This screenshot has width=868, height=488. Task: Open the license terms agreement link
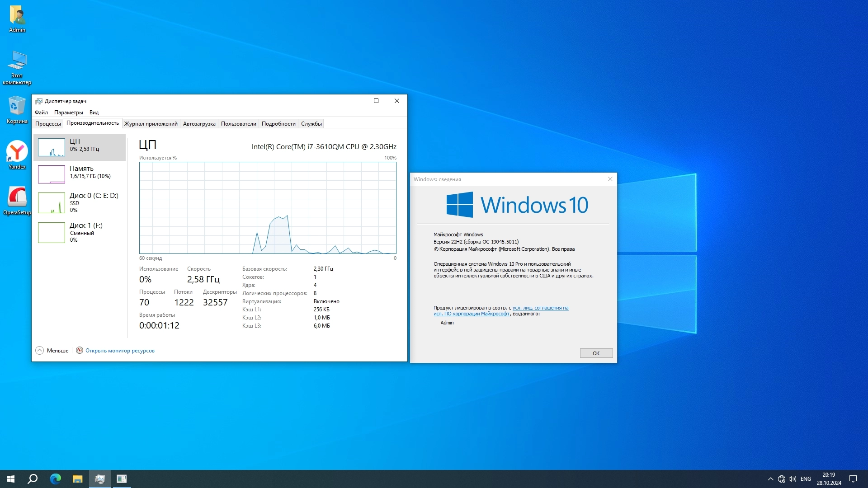click(x=540, y=308)
